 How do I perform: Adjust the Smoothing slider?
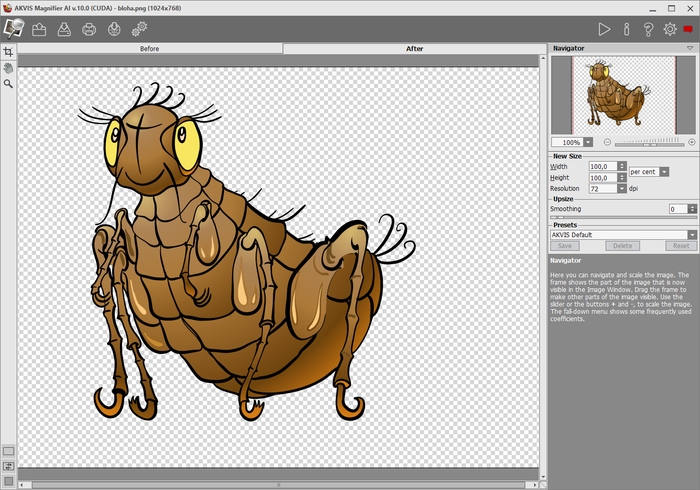click(x=623, y=217)
